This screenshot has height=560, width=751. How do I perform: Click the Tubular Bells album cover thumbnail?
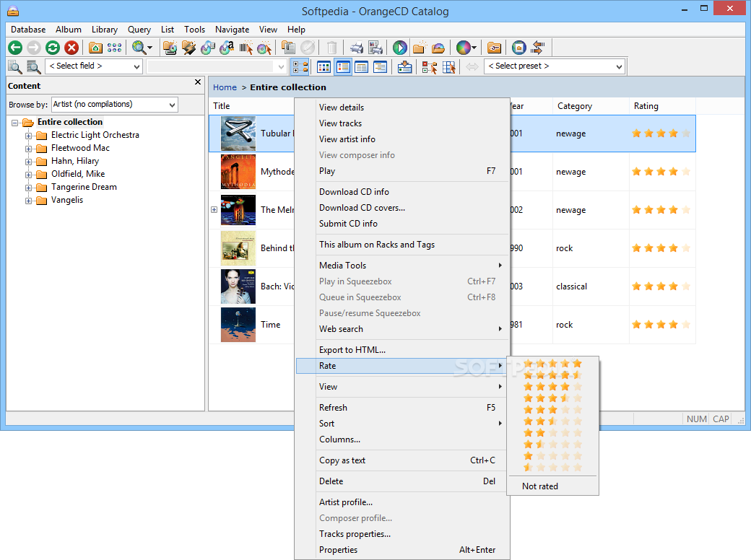(x=238, y=134)
